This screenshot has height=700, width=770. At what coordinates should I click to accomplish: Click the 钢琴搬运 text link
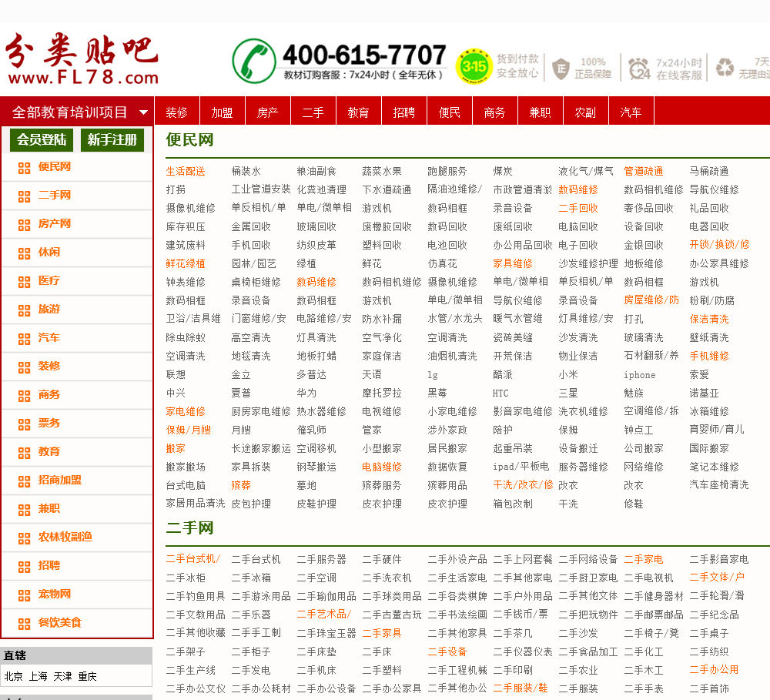316,467
